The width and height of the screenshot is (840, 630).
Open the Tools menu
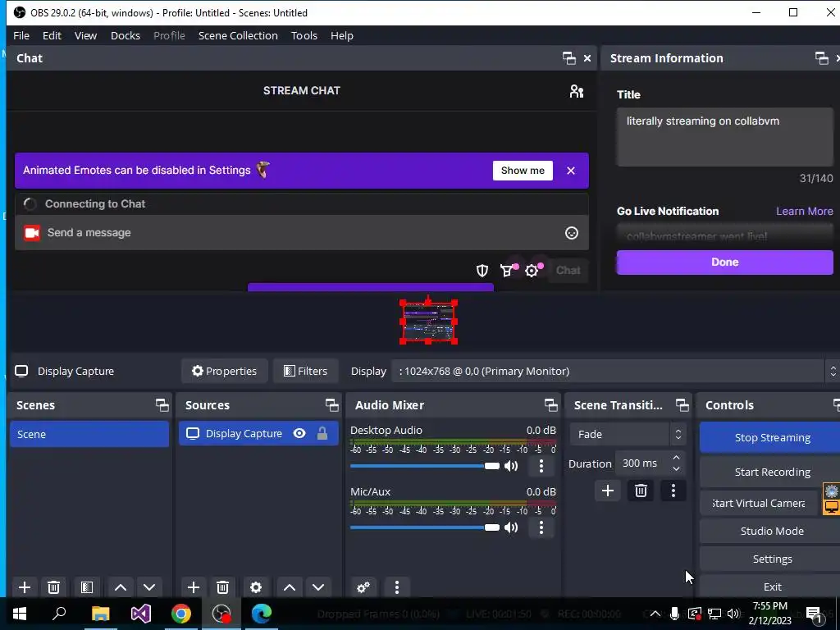click(x=304, y=35)
